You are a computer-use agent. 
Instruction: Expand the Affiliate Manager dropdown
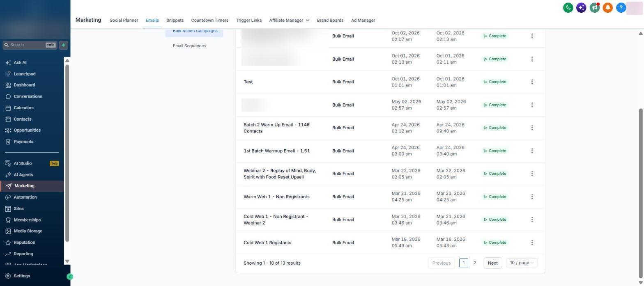[289, 20]
